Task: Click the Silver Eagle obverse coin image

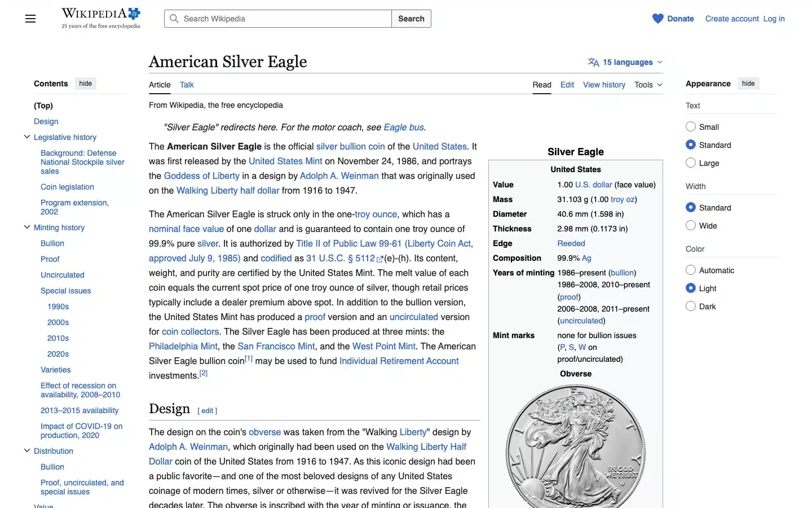Action: point(576,446)
